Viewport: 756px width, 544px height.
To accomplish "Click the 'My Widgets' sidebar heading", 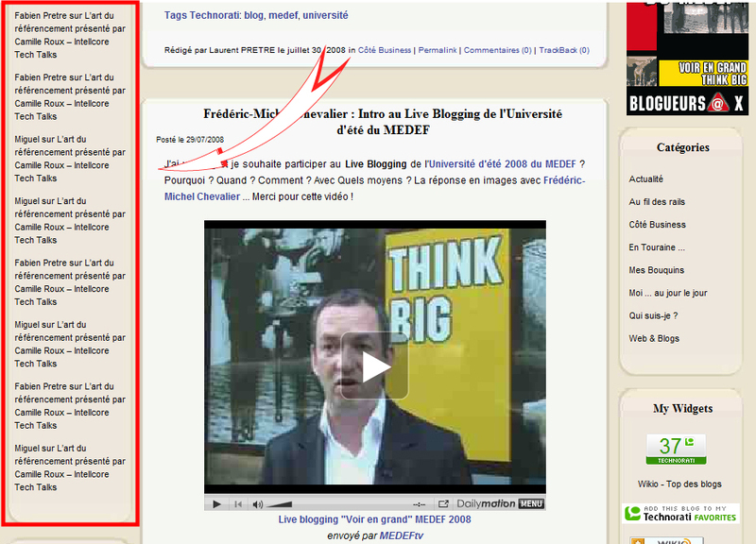I will click(x=682, y=409).
